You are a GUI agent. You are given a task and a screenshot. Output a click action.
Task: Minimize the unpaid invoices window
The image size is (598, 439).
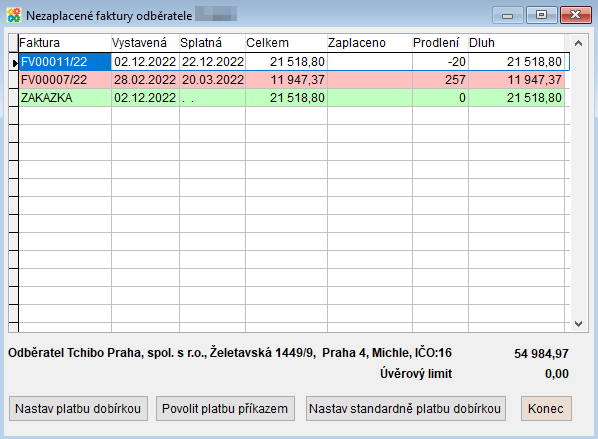[507, 16]
